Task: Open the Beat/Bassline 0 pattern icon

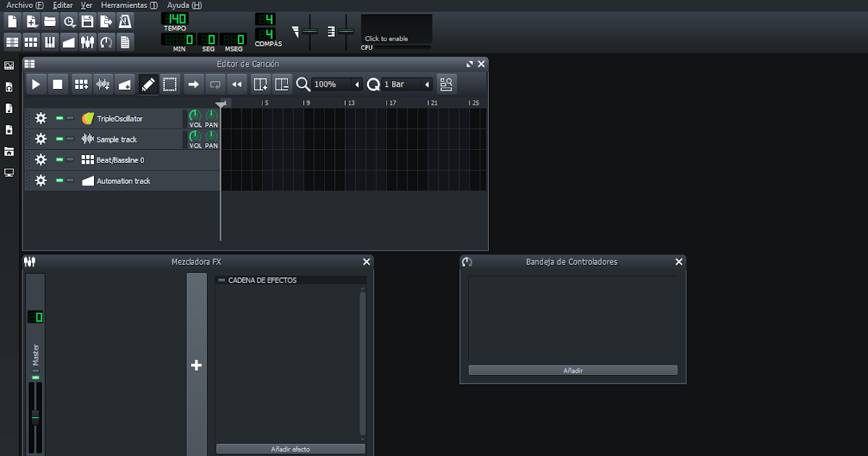Action: (x=88, y=160)
